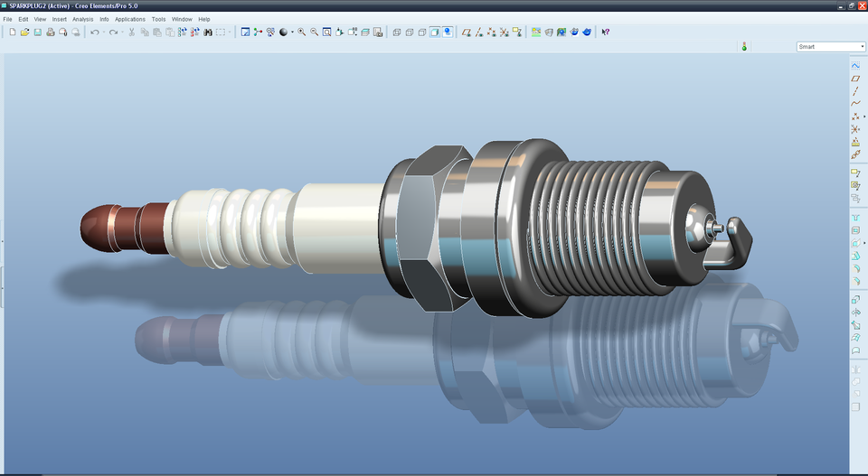Click the Regenerate model icon
This screenshot has height=476, width=868.
[x=182, y=33]
